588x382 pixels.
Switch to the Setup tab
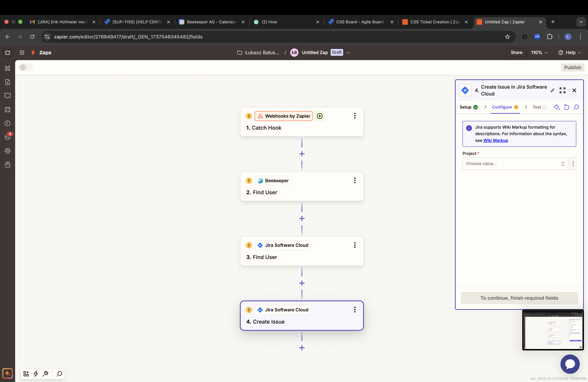pyautogui.click(x=469, y=107)
